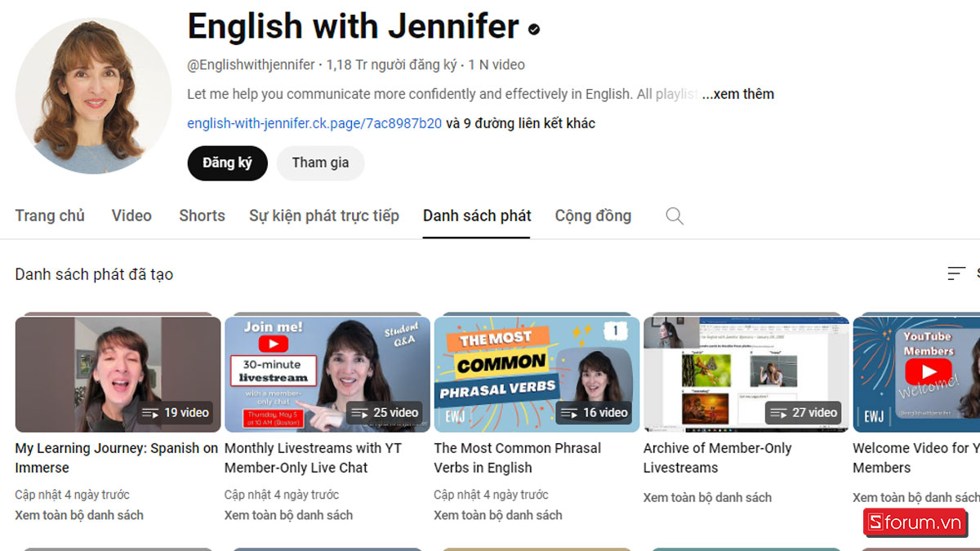The width and height of the screenshot is (980, 551).
Task: Open the Trang chủ tab
Action: (x=50, y=216)
